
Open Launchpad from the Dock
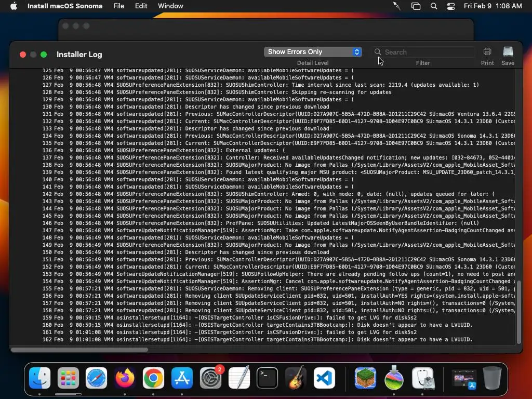pos(68,378)
